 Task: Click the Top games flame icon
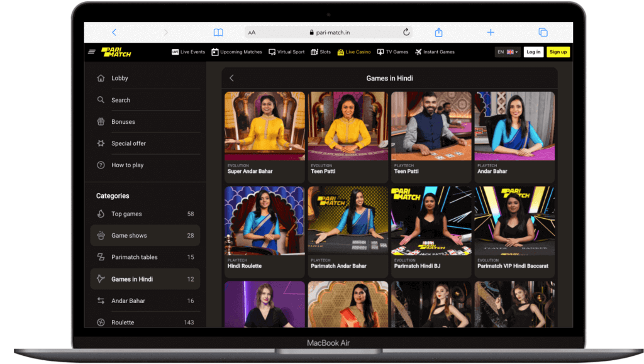[101, 213]
